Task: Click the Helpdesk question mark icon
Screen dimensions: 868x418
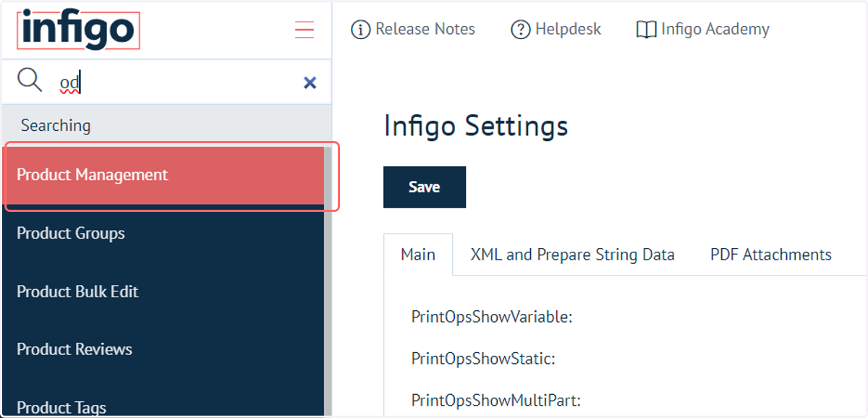Action: point(521,30)
